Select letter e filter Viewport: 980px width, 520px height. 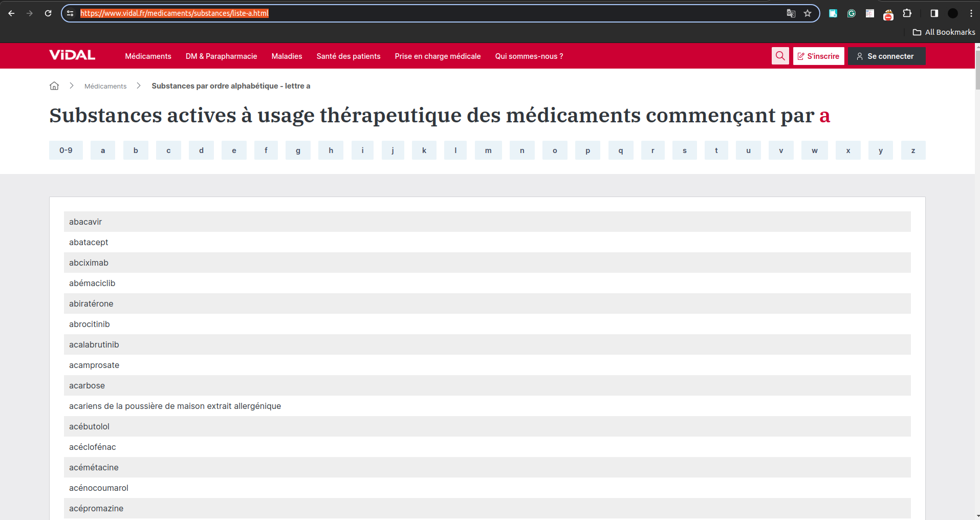tap(234, 150)
